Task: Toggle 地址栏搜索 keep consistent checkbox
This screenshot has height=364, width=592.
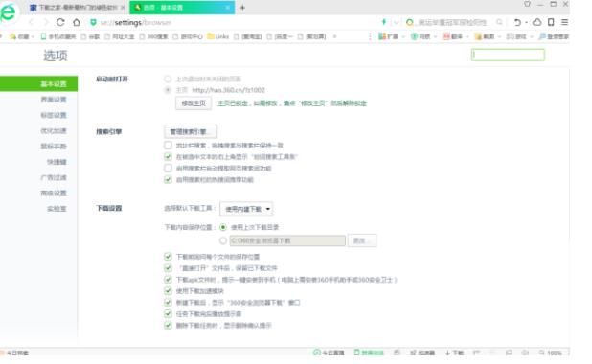Action: click(x=168, y=145)
